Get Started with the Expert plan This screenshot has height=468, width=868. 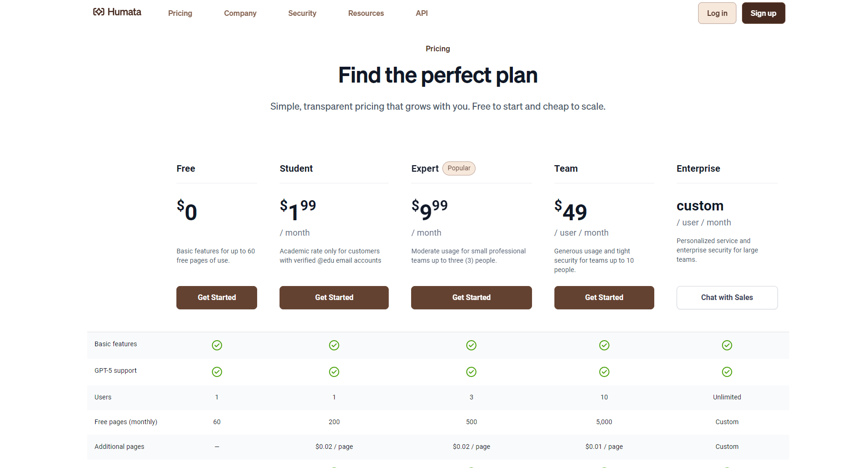click(471, 298)
